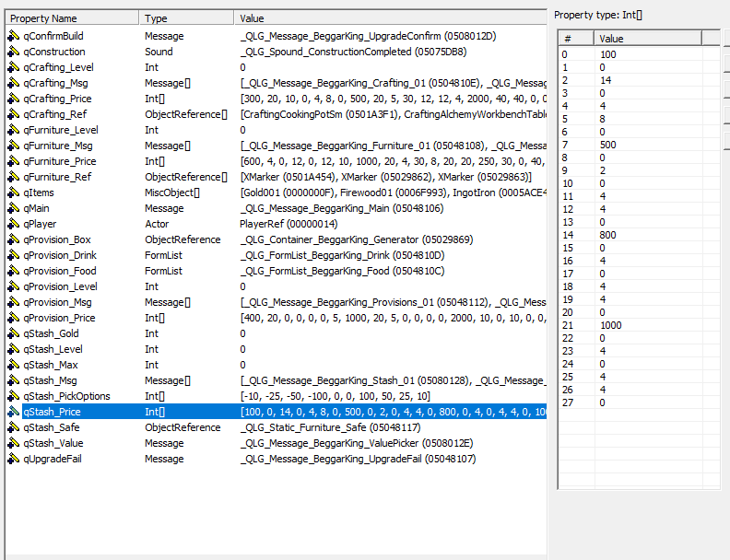The width and height of the screenshot is (730, 560).
Task: Click the Actor type of qPlayer
Action: point(157,224)
